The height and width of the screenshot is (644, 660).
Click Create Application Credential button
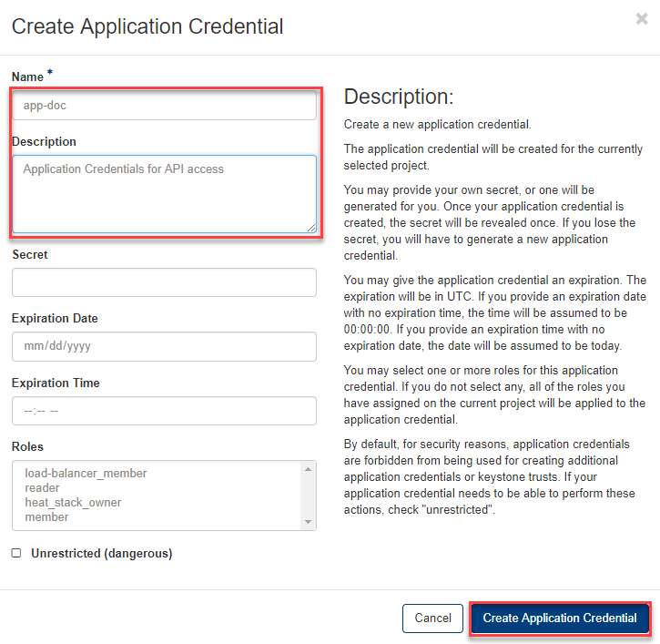click(560, 618)
